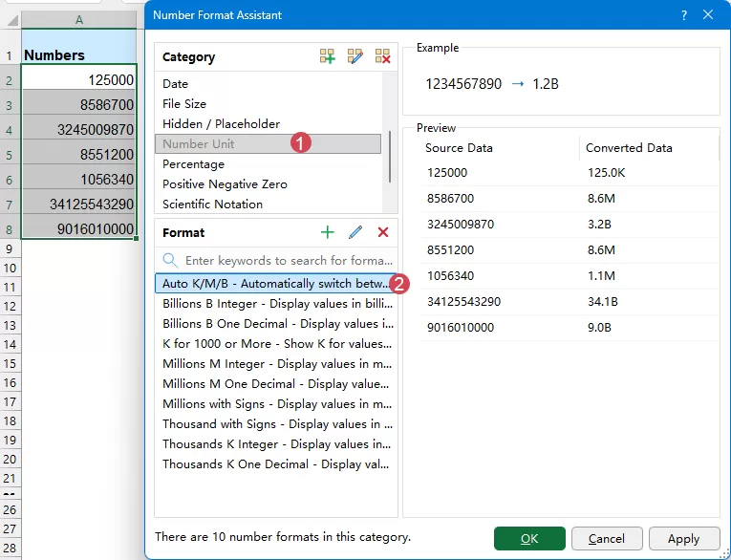Click the spreadsheet select-all corner
The width and height of the screenshot is (731, 560).
point(11,19)
